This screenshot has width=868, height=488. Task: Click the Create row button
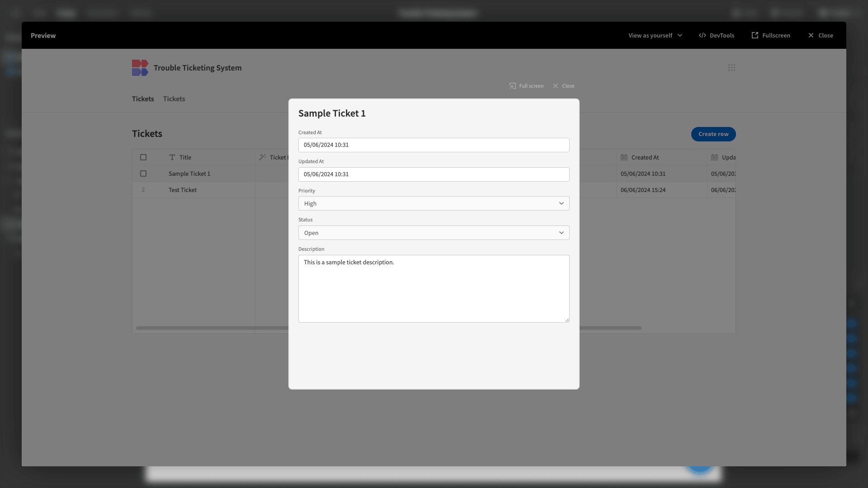coord(713,134)
